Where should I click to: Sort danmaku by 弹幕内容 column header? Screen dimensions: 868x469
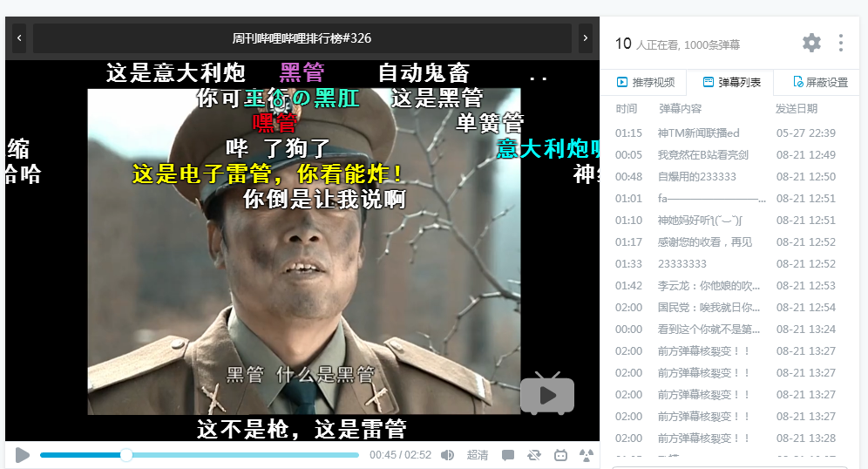pos(680,109)
